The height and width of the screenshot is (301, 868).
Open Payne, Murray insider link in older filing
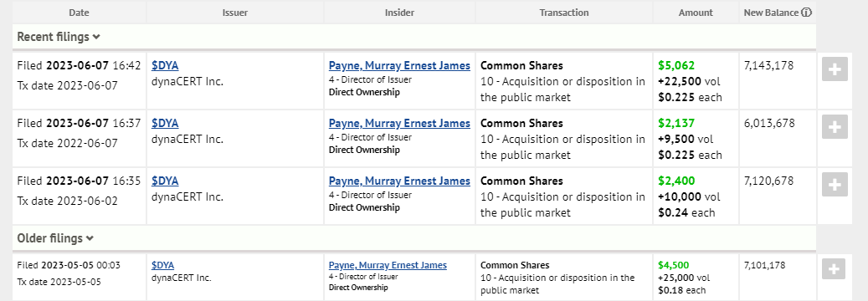point(388,265)
